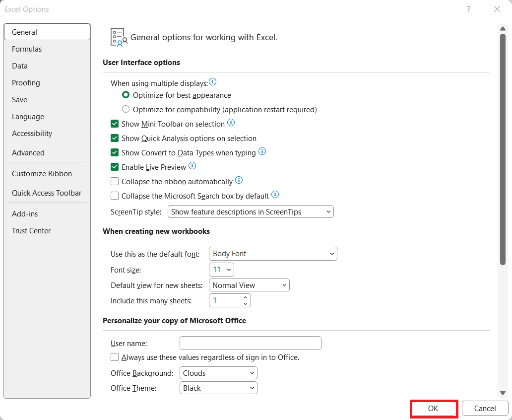The height and width of the screenshot is (420, 512).
Task: Click the User name text field
Action: coord(251,343)
